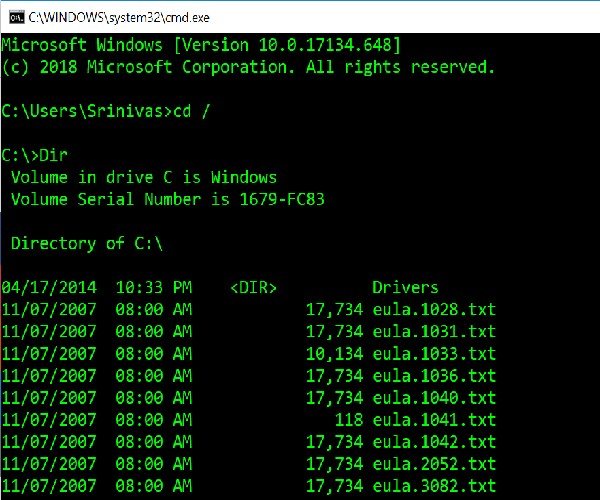Select file name eula.1031.txt
Screen dimensions: 600x500
click(434, 331)
